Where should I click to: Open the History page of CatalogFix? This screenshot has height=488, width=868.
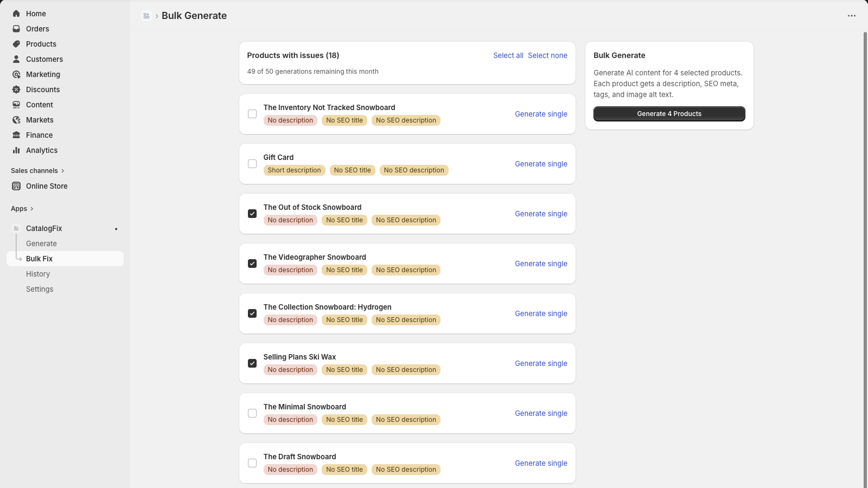[x=38, y=273]
